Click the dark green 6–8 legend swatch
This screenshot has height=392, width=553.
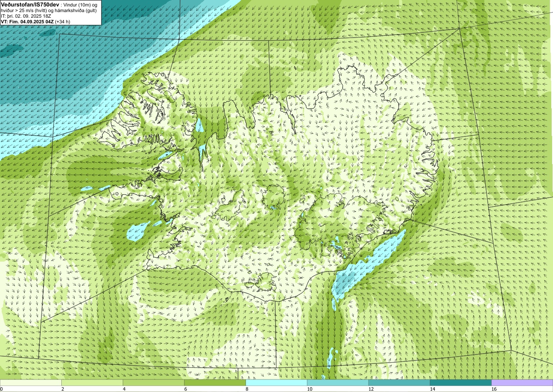(215, 383)
